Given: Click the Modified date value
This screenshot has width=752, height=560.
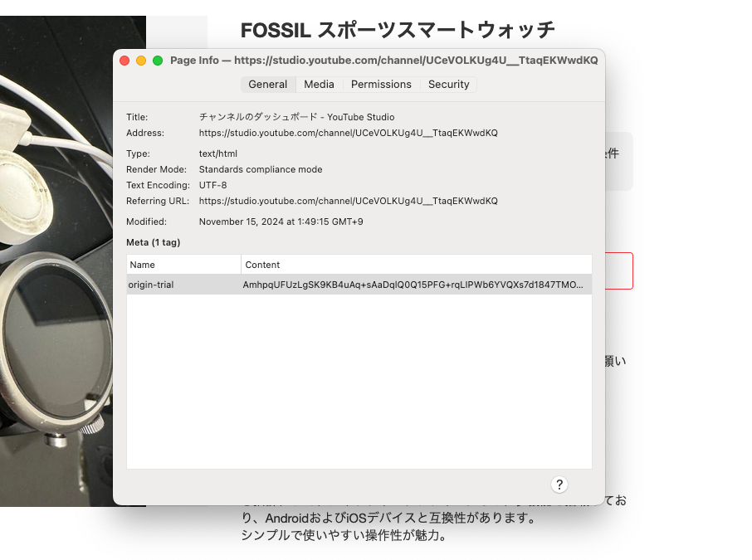Looking at the screenshot, I should point(281,222).
